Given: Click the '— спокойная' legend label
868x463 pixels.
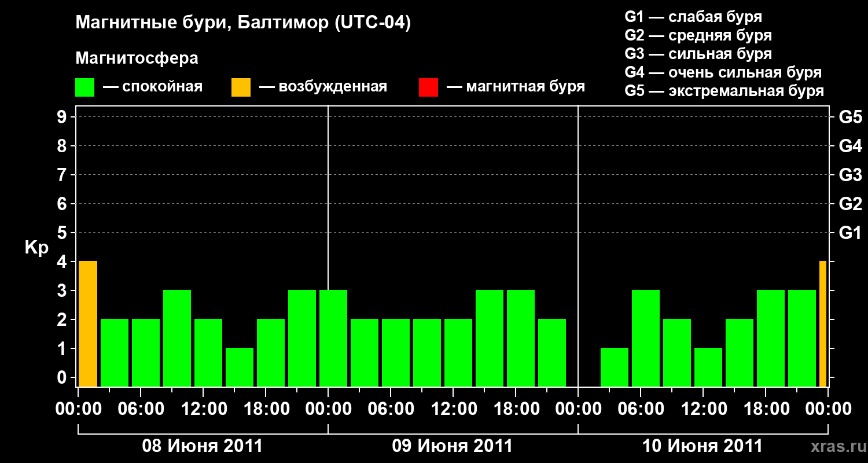Looking at the screenshot, I should [x=153, y=87].
